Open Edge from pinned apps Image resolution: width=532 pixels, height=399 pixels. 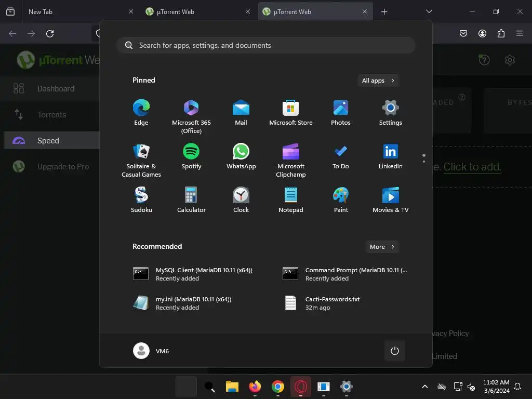click(141, 113)
